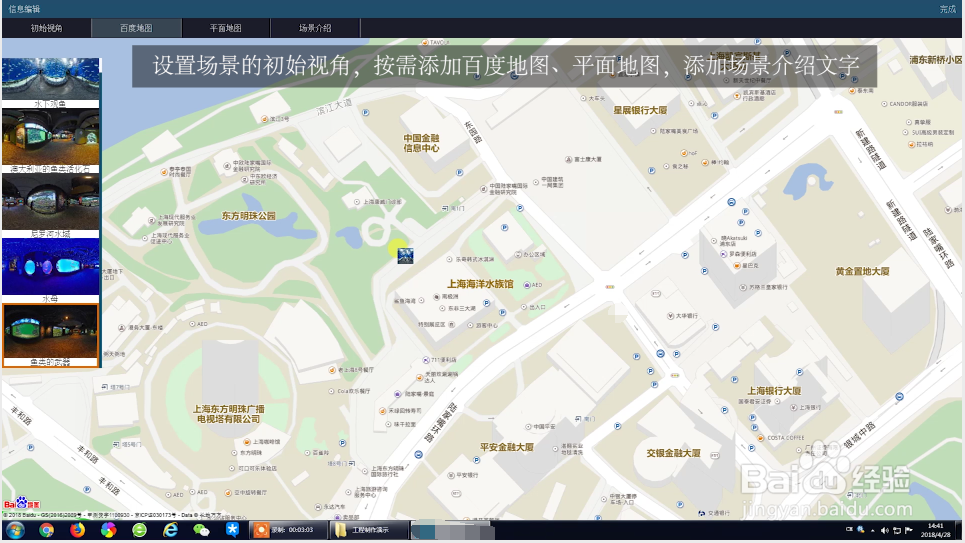Switch to the 百度地图 tab
965x543 pixels.
click(136, 28)
